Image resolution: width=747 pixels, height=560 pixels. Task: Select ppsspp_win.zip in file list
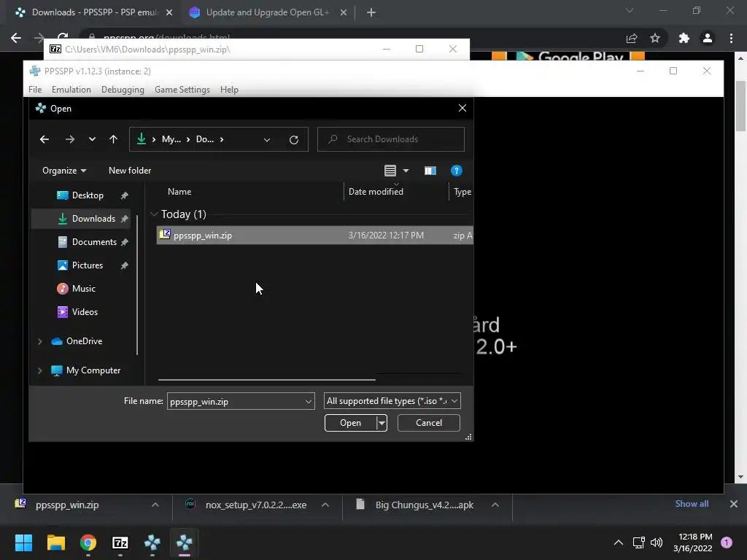click(314, 236)
